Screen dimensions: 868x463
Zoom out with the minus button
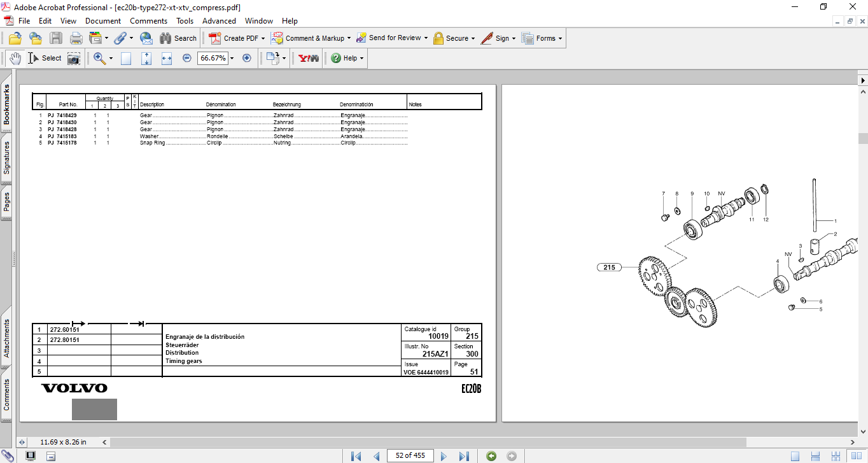pos(187,58)
